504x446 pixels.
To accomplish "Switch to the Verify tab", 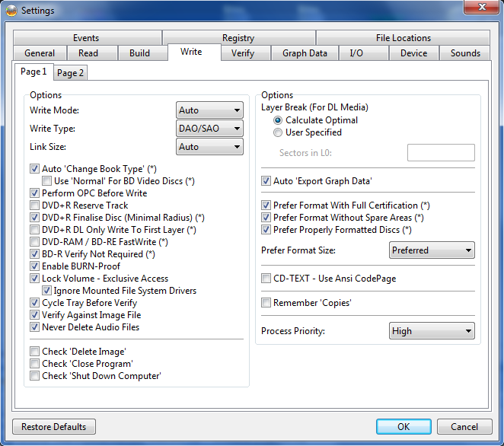I will 243,53.
